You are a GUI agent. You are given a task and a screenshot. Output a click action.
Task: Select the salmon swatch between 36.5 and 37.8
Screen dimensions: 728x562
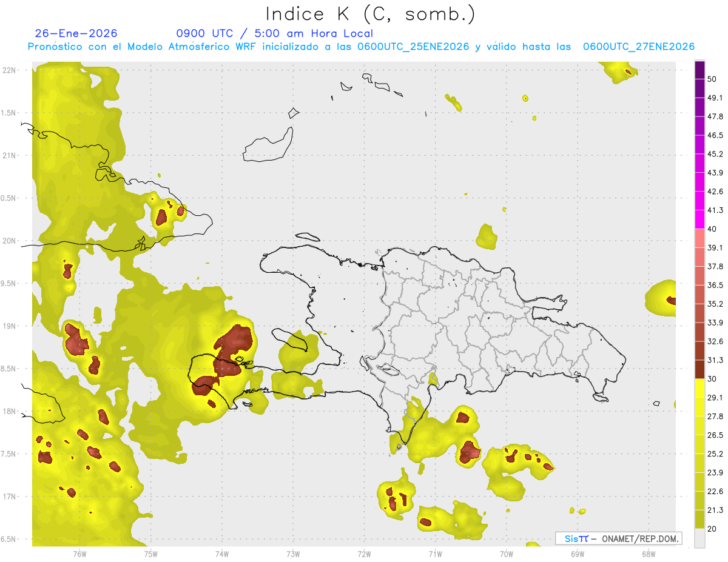[699, 276]
